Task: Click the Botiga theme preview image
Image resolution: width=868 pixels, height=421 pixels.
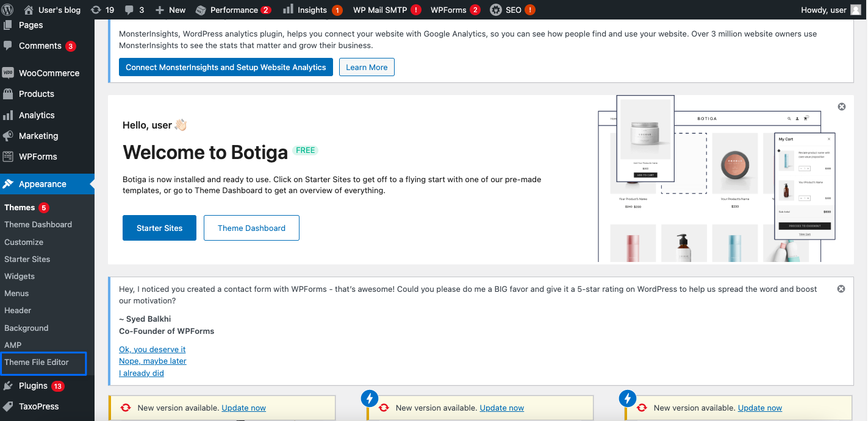Action: (716, 179)
